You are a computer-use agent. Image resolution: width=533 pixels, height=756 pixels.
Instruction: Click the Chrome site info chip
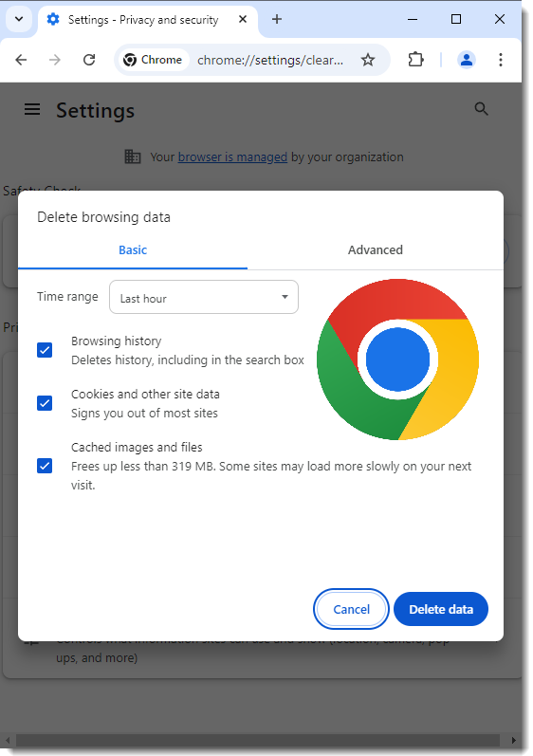tap(154, 60)
